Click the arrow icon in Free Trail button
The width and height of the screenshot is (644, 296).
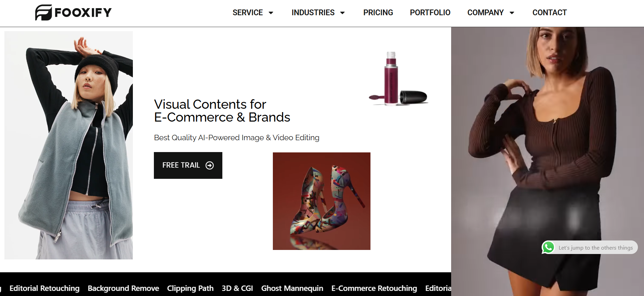click(x=210, y=165)
